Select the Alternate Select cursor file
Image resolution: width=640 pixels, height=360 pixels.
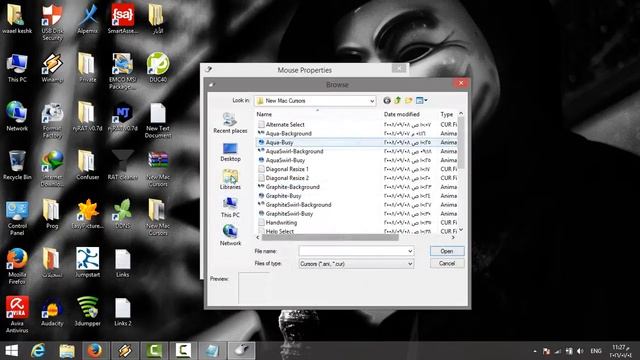(285, 124)
